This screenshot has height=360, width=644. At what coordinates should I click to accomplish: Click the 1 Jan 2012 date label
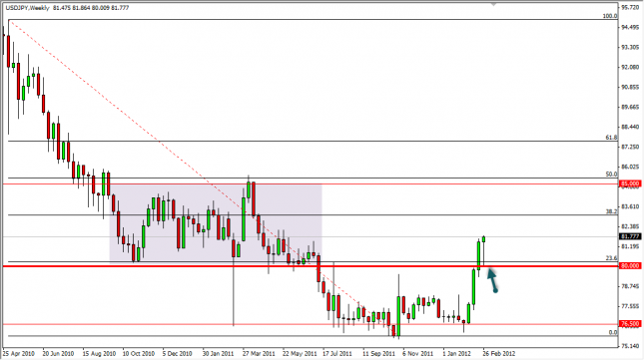(456, 353)
